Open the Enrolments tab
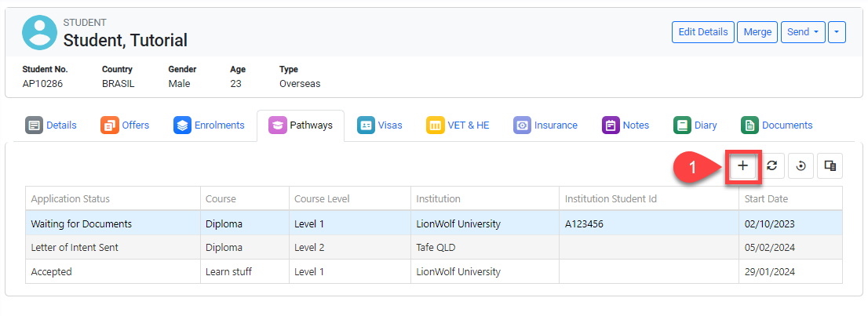This screenshot has width=868, height=316. (x=209, y=125)
